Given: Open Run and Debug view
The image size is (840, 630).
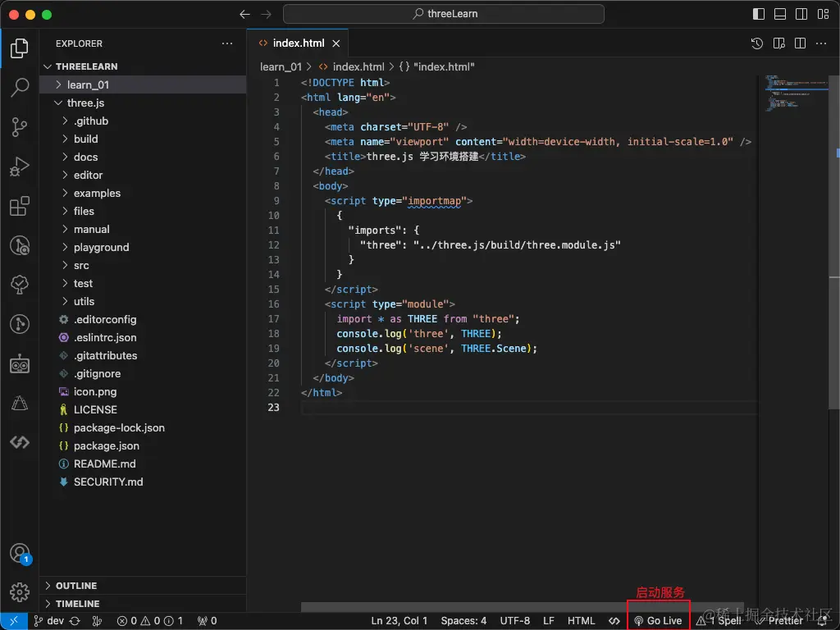Looking at the screenshot, I should (x=20, y=167).
